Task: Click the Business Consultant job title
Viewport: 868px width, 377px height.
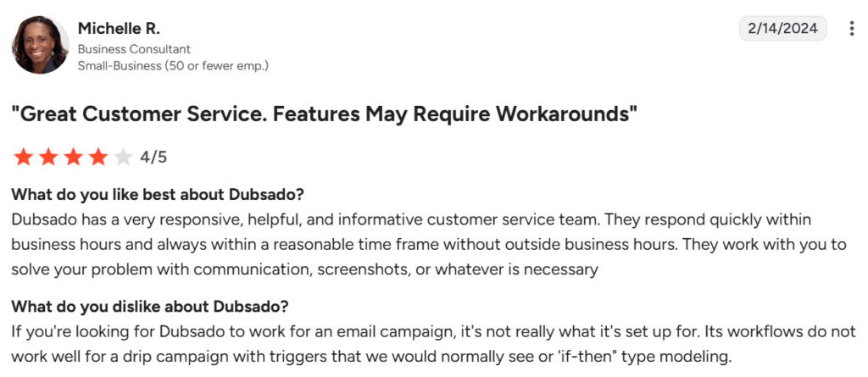Action: [x=134, y=49]
